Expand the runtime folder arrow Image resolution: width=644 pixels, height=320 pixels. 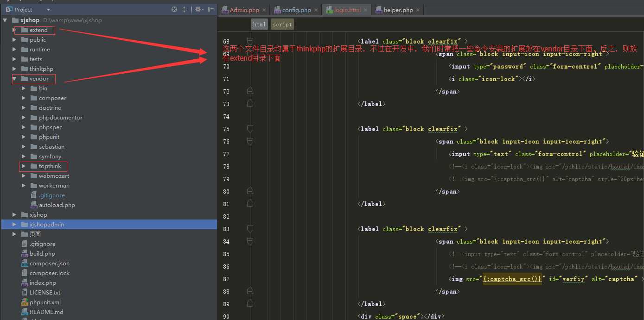pyautogui.click(x=14, y=50)
